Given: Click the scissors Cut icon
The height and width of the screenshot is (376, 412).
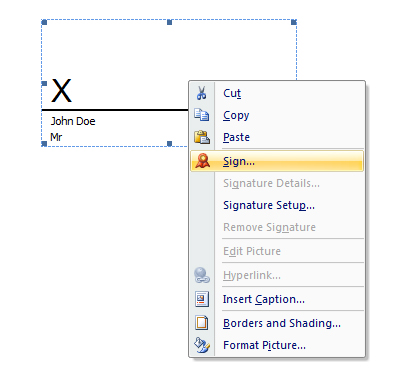Looking at the screenshot, I should coord(201,93).
